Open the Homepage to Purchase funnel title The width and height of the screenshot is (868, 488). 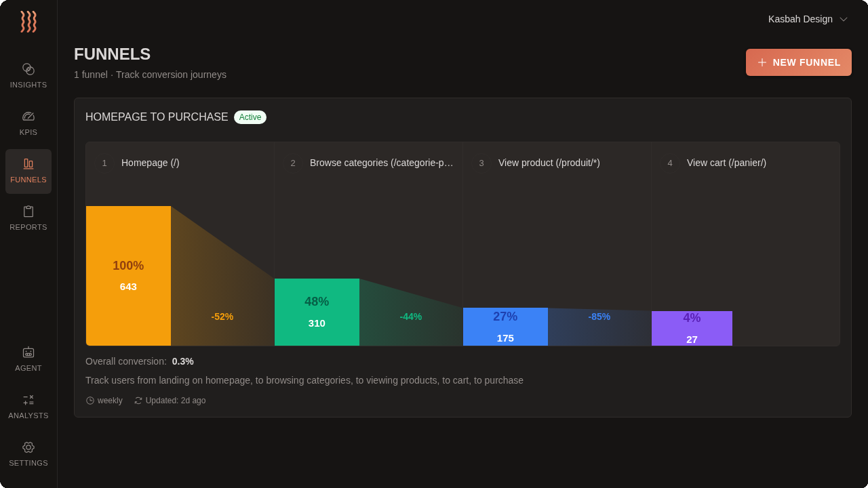[x=157, y=117]
